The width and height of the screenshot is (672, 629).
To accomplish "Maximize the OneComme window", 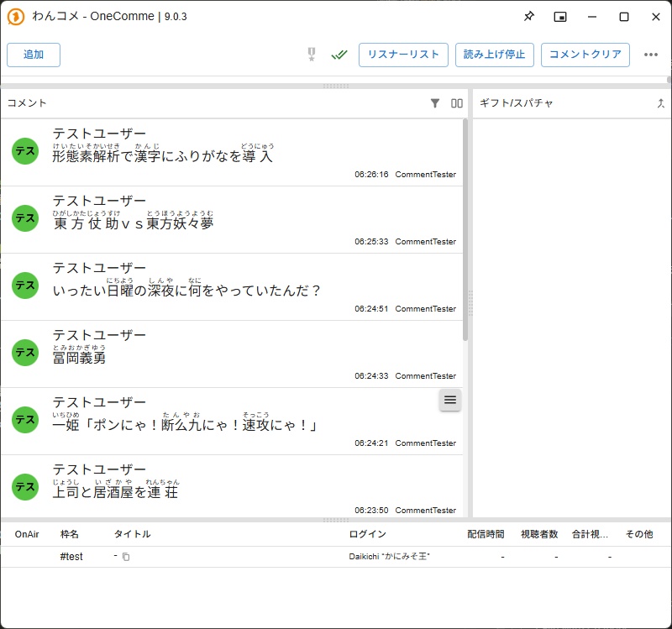I will (x=624, y=17).
